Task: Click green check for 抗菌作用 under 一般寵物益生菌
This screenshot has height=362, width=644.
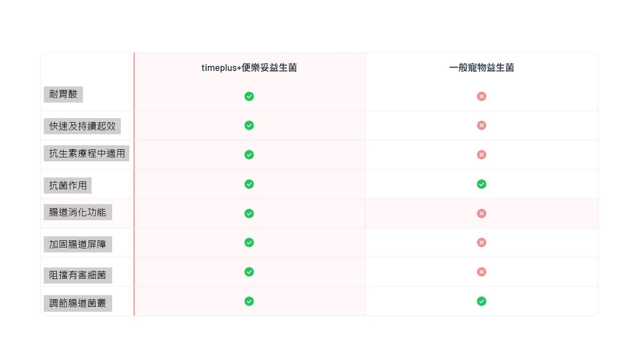Action: [481, 185]
